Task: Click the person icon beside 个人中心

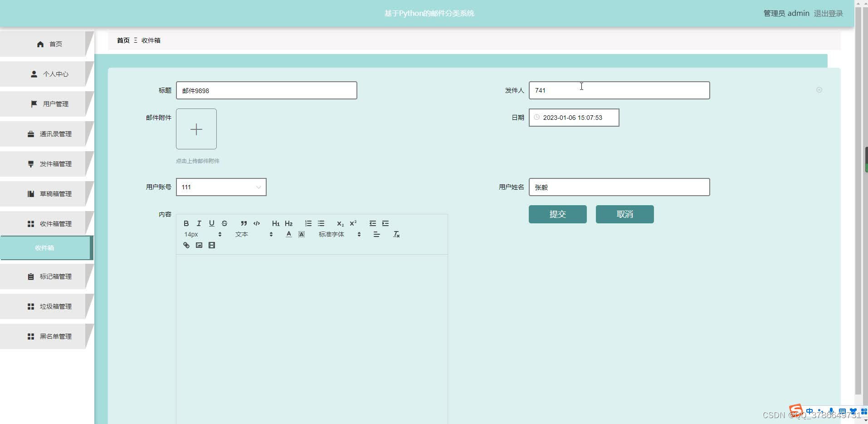Action: click(x=34, y=74)
